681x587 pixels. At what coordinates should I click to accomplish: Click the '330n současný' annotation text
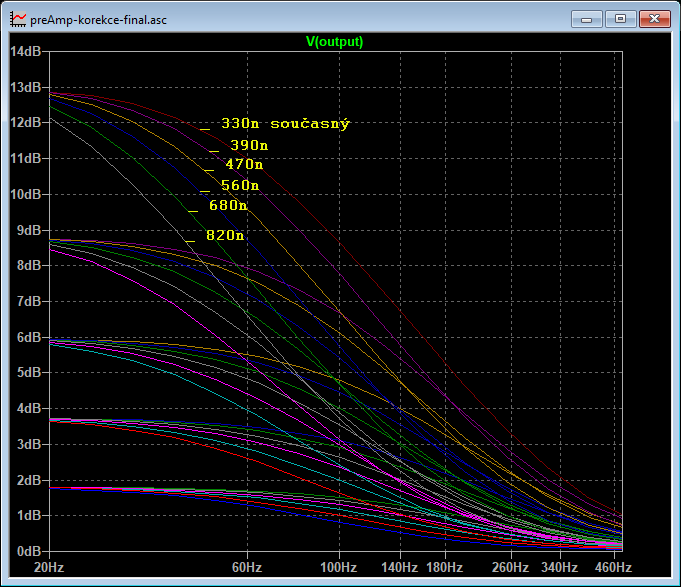coord(285,124)
